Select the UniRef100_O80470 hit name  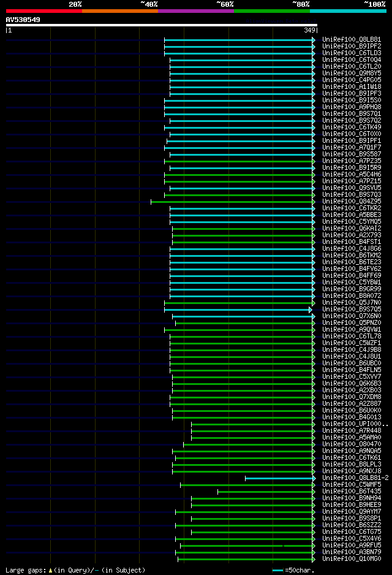click(352, 444)
